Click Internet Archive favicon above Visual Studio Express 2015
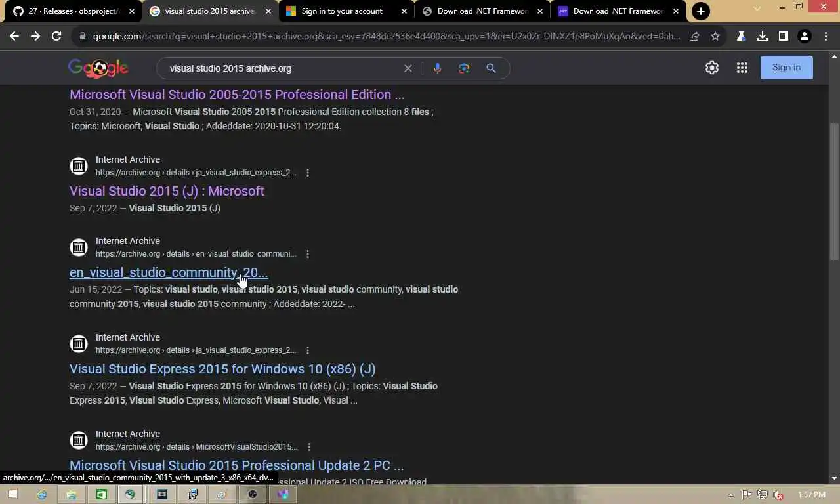The width and height of the screenshot is (840, 504). (79, 344)
